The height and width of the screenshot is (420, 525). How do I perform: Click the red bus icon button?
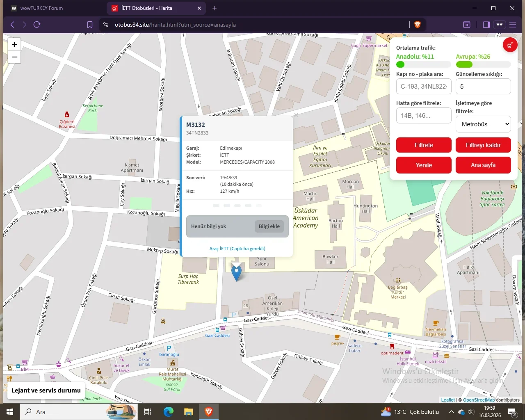[510, 45]
